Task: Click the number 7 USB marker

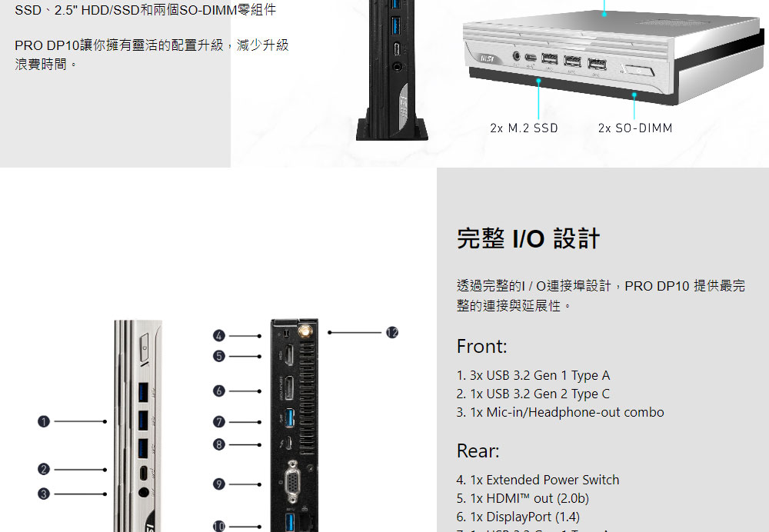Action: point(219,421)
